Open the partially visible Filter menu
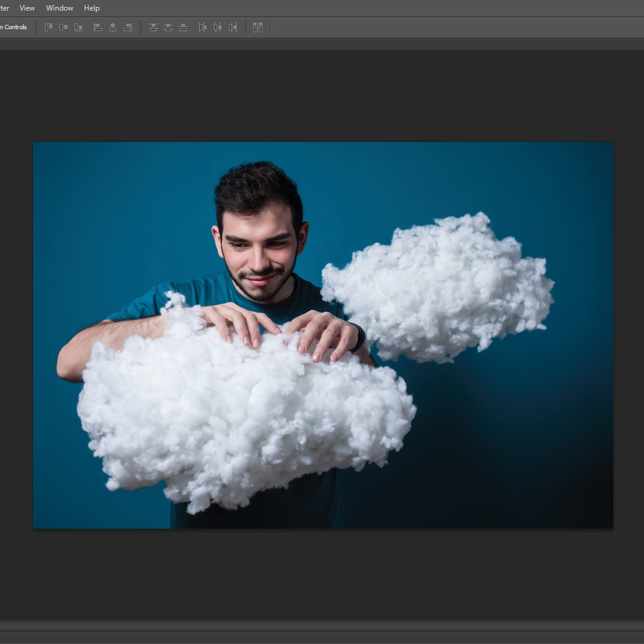Image resolution: width=644 pixels, height=644 pixels. tap(4, 8)
